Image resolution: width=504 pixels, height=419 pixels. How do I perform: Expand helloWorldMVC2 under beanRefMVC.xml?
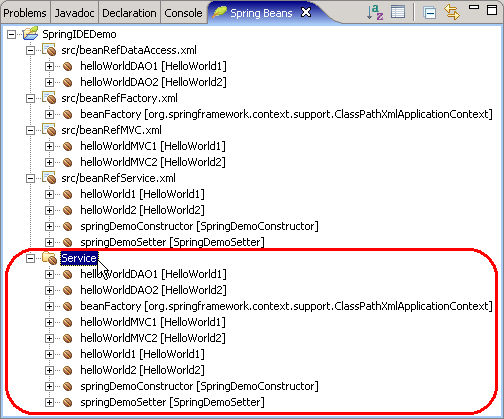point(49,162)
